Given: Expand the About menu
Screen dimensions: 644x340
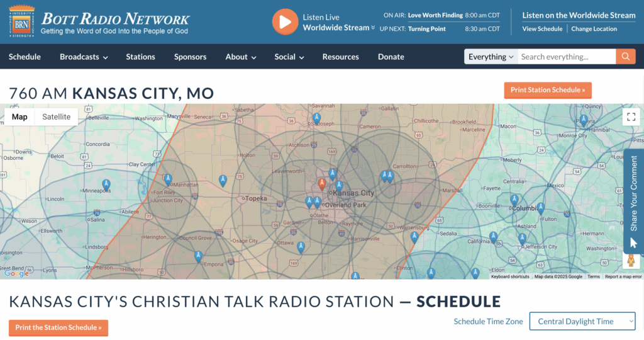Looking at the screenshot, I should pyautogui.click(x=241, y=57).
